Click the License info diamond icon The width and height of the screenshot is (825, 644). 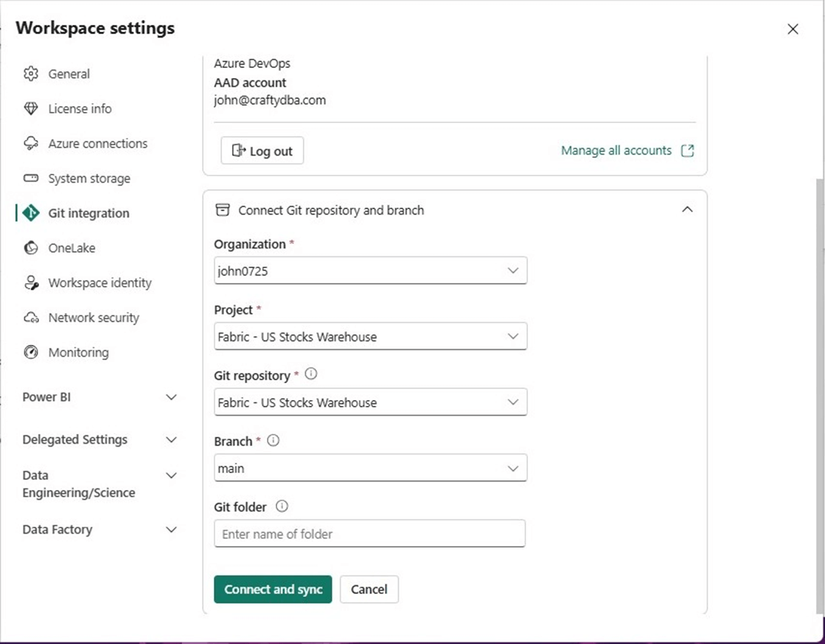31,108
